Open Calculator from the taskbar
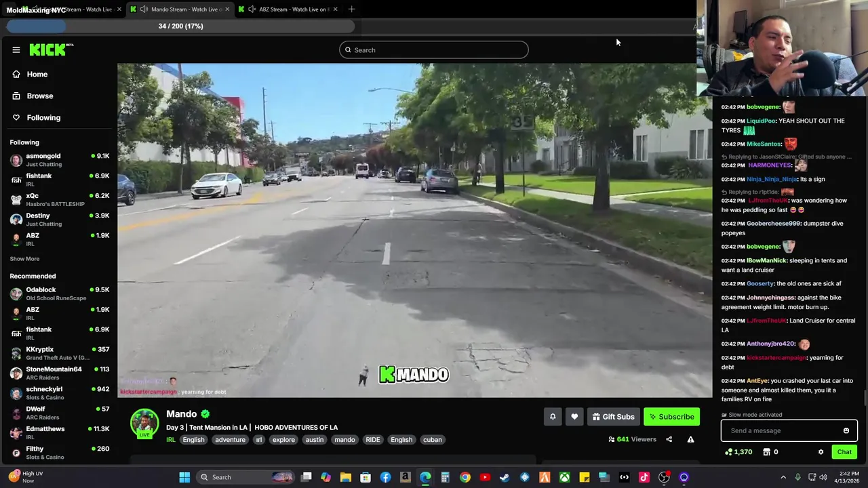Screen dimensions: 868x488 (445, 477)
